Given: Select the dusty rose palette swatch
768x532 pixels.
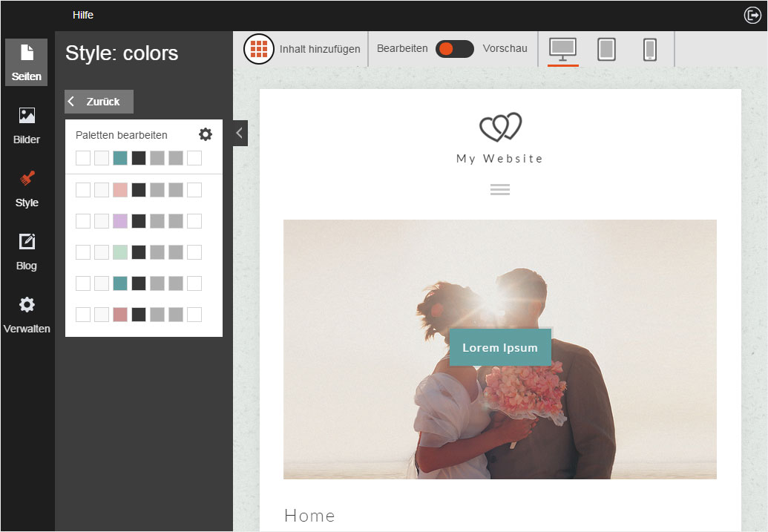Looking at the screenshot, I should [x=120, y=315].
